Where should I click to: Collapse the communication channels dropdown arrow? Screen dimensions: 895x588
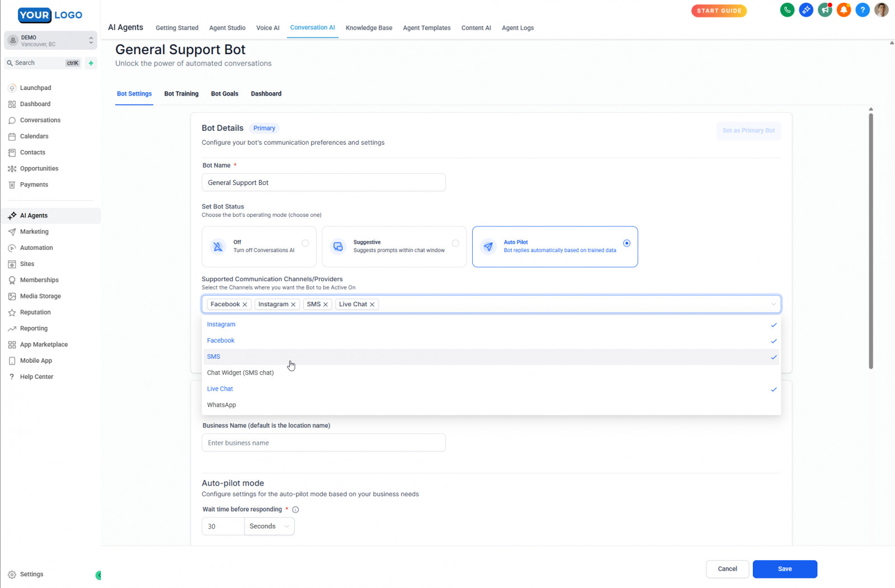773,305
